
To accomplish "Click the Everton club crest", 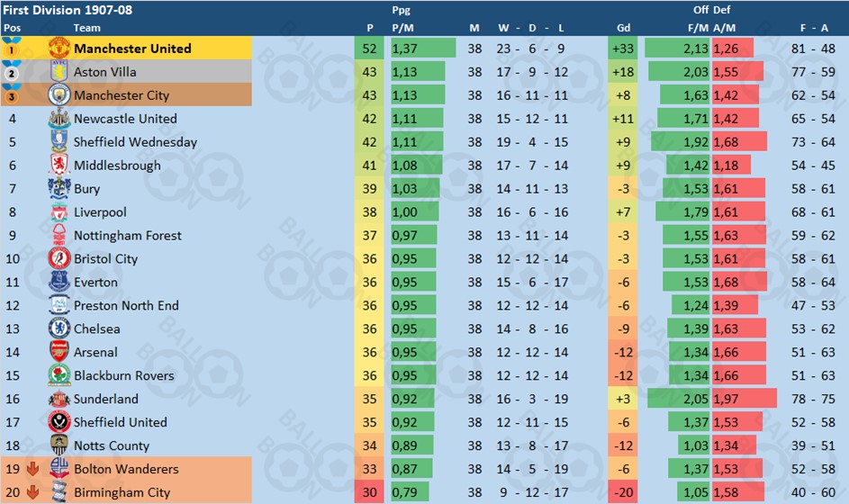I will tap(59, 282).
